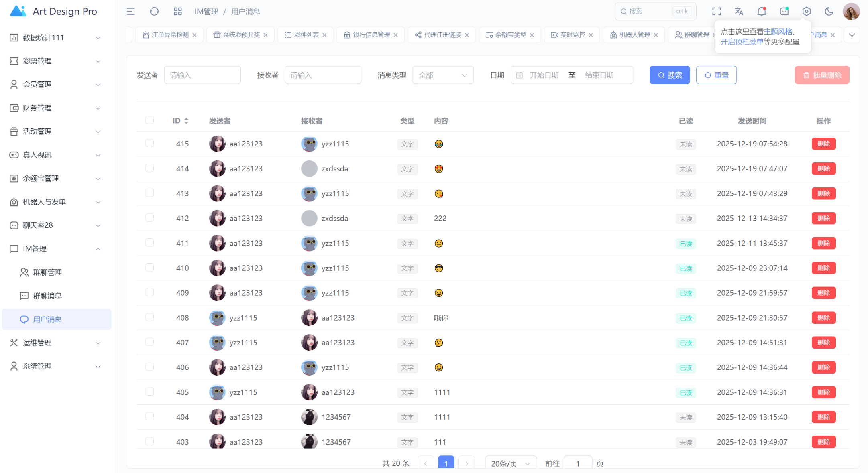The width and height of the screenshot is (868, 473).
Task: Open the quick apps grid icon
Action: [x=178, y=12]
